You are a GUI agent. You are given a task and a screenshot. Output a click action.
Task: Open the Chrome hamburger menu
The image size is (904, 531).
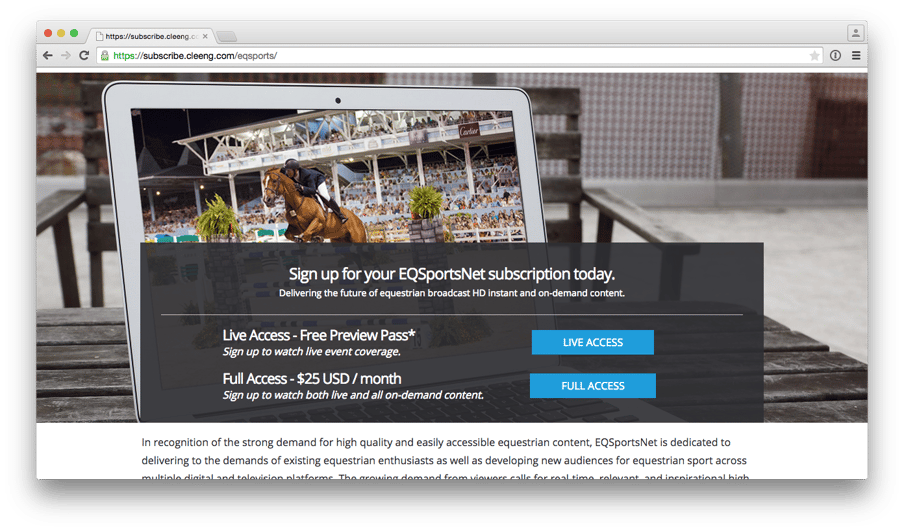pyautogui.click(x=856, y=55)
